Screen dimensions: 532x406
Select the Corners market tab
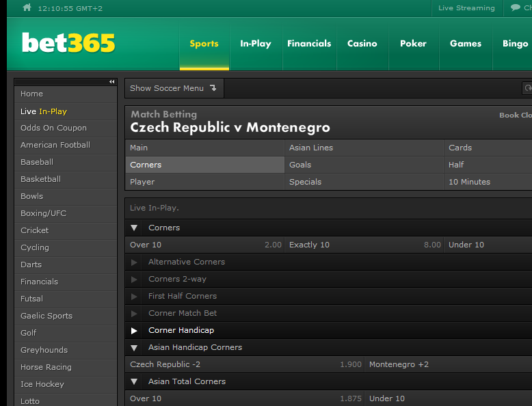(x=205, y=165)
